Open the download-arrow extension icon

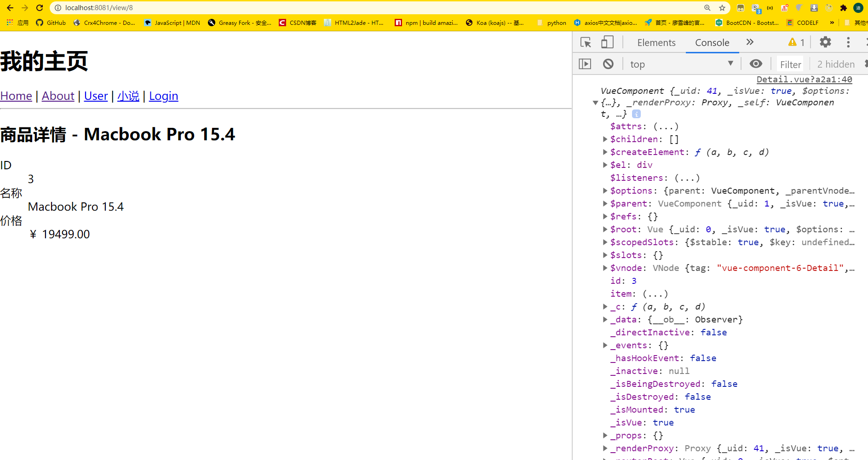pos(814,8)
